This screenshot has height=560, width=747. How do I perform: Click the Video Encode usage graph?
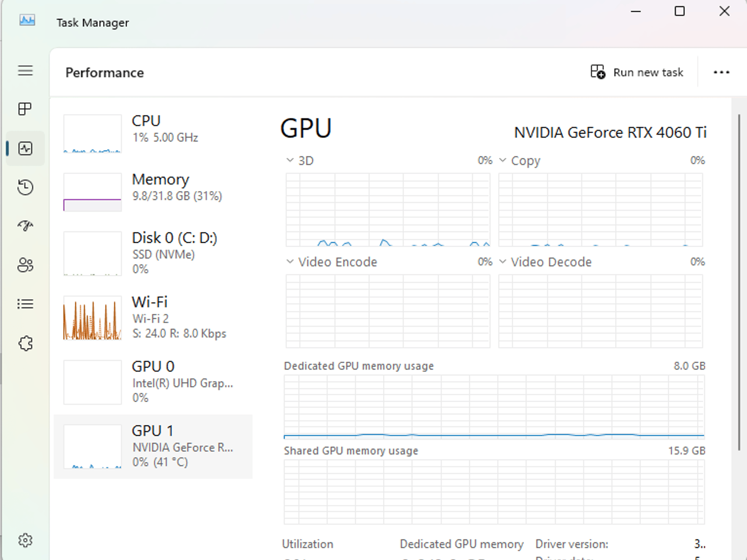(388, 311)
